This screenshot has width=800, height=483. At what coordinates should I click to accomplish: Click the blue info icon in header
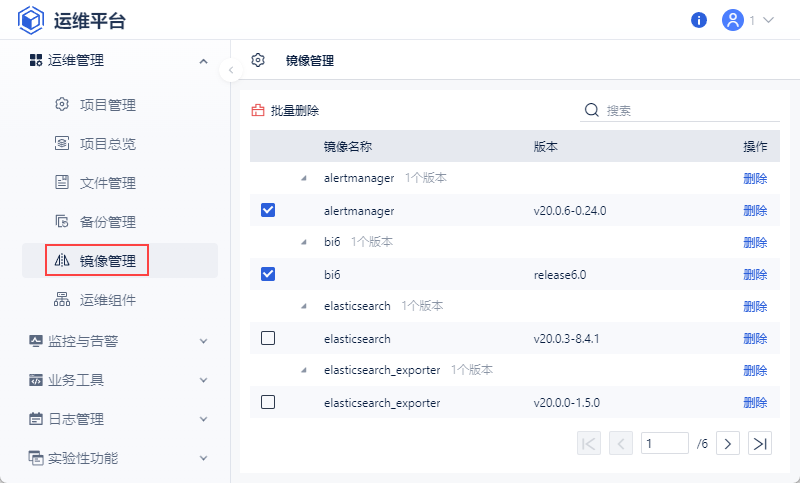tap(699, 20)
